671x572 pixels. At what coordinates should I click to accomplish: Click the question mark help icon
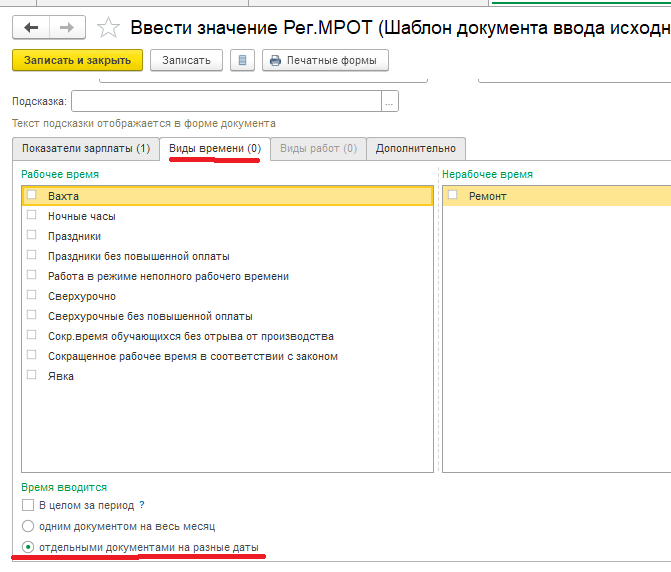click(x=142, y=506)
